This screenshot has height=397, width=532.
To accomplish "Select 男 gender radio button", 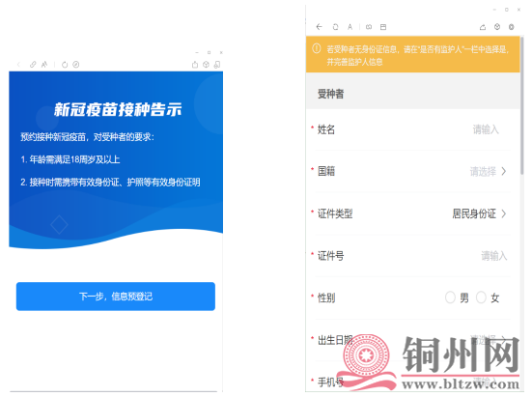I will [450, 298].
